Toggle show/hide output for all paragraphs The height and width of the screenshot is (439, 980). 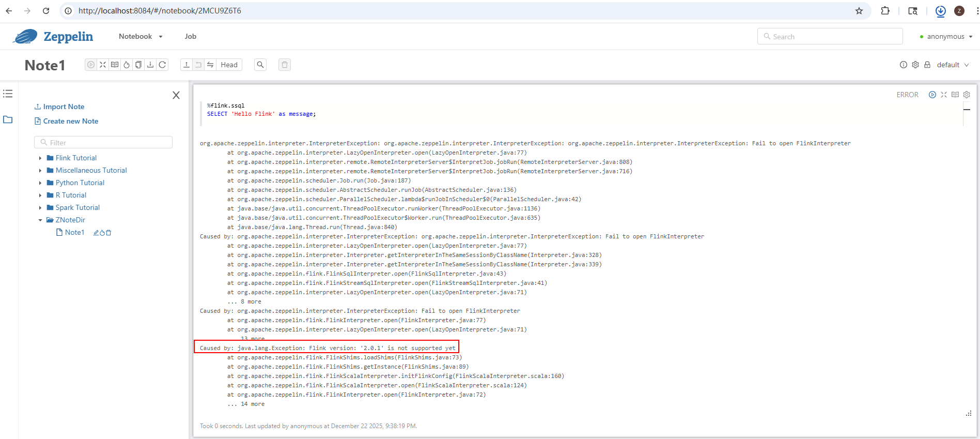coord(115,65)
